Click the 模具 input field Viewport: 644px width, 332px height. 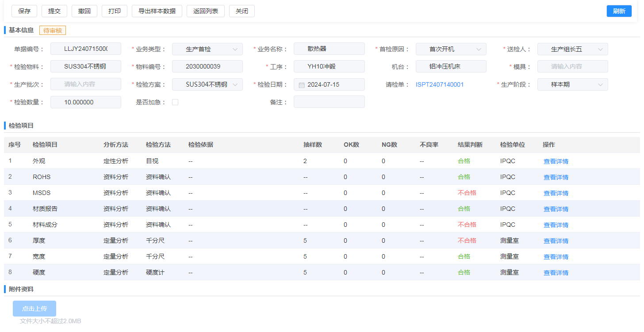(573, 66)
